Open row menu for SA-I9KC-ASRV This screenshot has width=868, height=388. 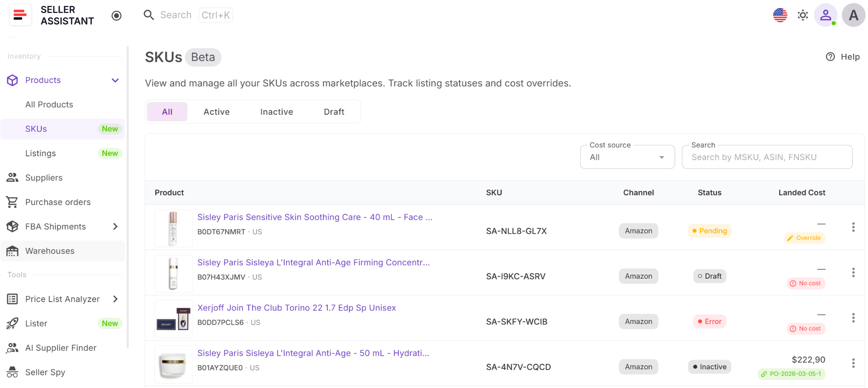coord(853,273)
